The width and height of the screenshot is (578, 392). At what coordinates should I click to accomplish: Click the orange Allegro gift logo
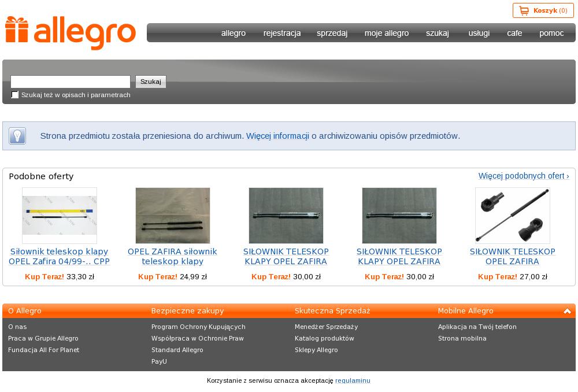tap(71, 33)
